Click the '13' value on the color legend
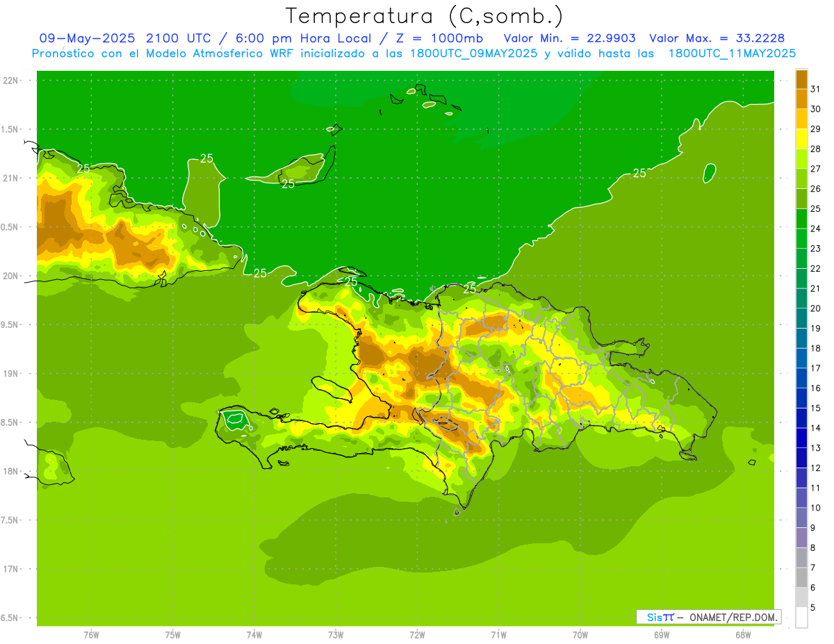The image size is (834, 644). [815, 448]
